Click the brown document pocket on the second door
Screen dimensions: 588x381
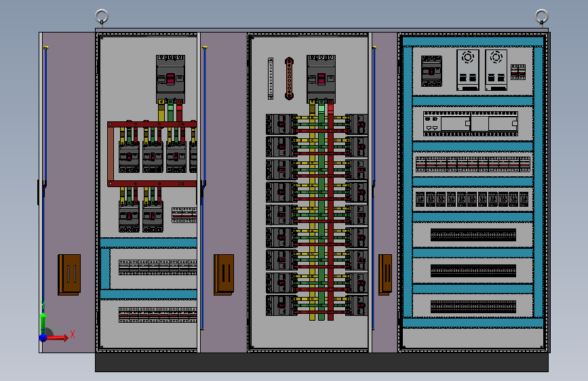[224, 275]
